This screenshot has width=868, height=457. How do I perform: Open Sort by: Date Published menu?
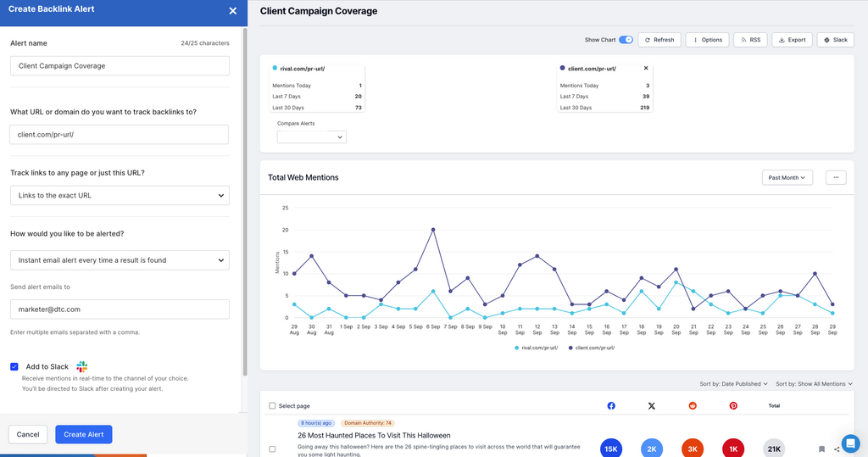click(x=734, y=384)
